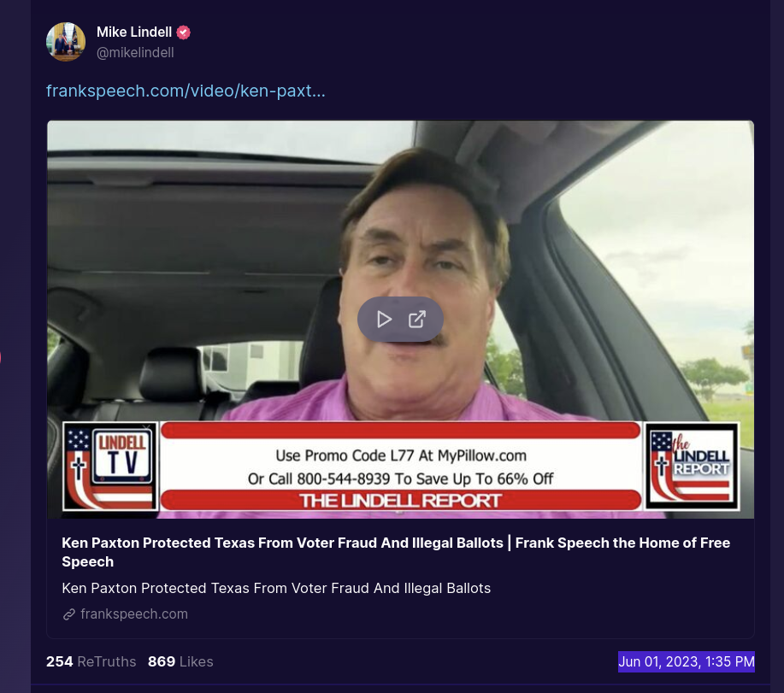Image resolution: width=784 pixels, height=693 pixels.
Task: View the 254 ReTruths count
Action: (x=91, y=661)
